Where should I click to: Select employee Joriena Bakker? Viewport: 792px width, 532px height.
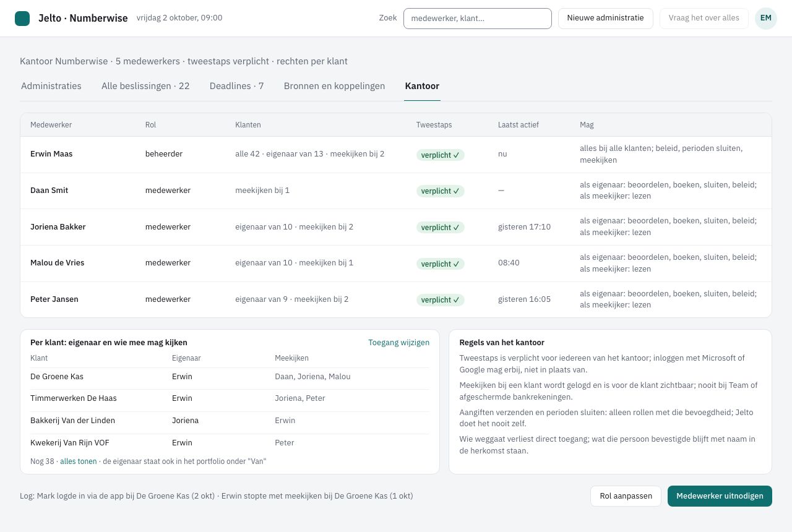coord(58,227)
